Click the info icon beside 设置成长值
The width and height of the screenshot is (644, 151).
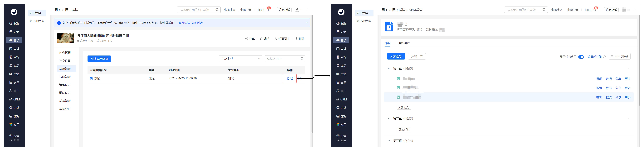(x=604, y=57)
